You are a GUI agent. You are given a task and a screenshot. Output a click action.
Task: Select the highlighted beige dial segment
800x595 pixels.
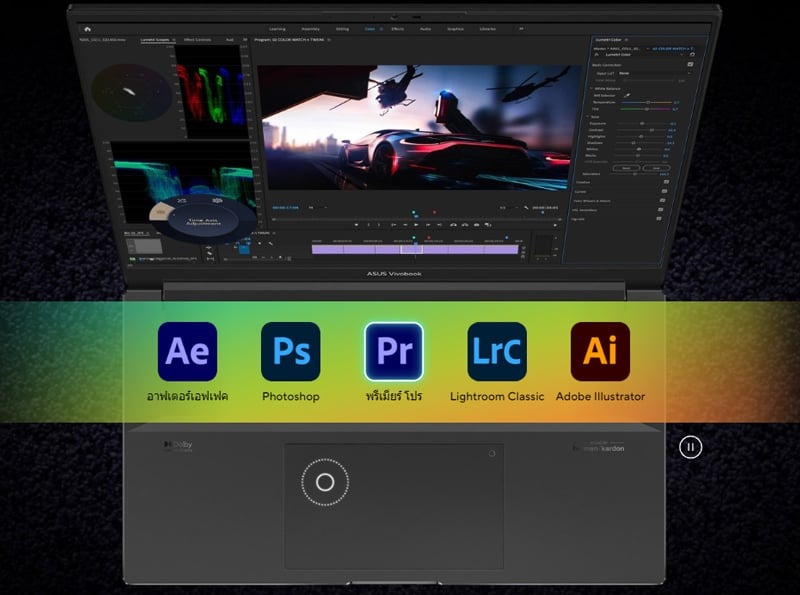coord(162,212)
